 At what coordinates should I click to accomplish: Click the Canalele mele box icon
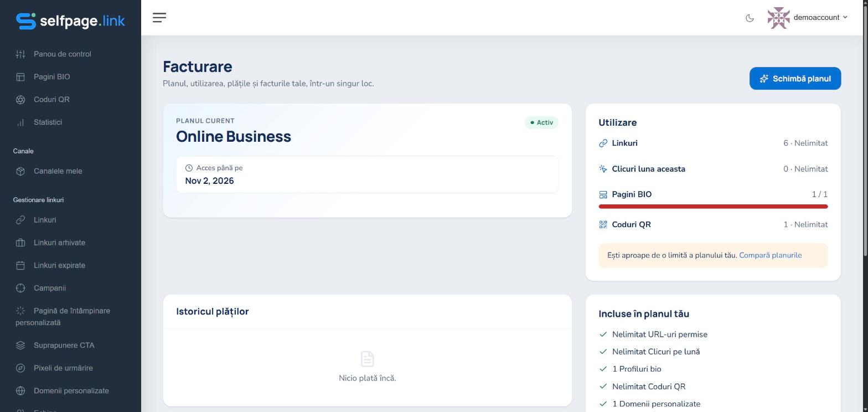point(20,171)
